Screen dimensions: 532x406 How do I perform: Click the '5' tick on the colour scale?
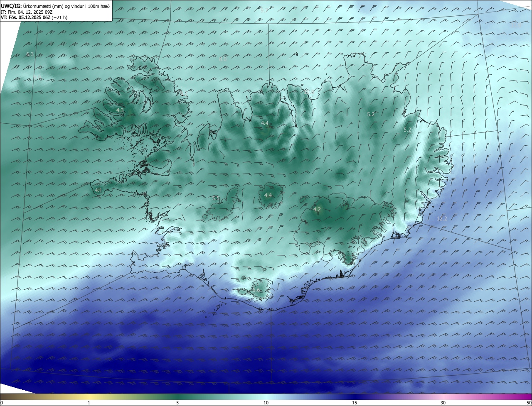pos(177,403)
